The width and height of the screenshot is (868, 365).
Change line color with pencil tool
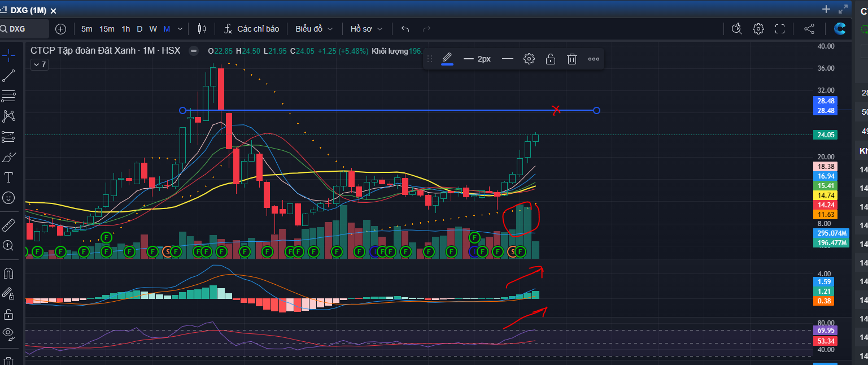tap(447, 59)
